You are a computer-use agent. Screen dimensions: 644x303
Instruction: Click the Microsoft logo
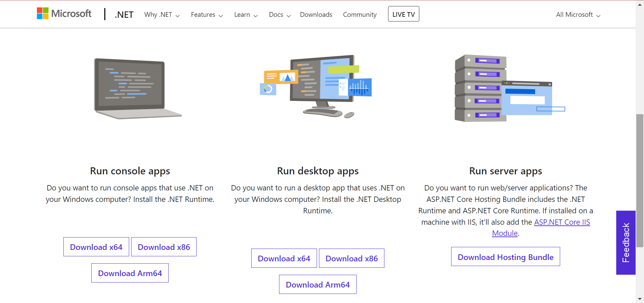[64, 13]
